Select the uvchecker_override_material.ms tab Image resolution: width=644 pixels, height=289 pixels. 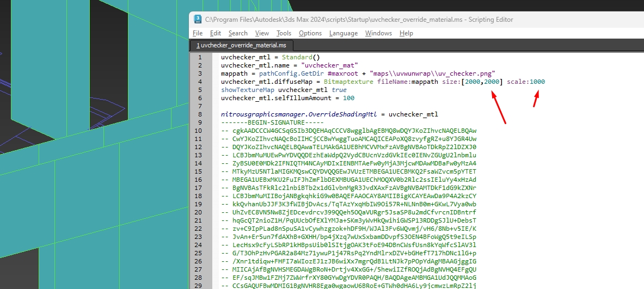pyautogui.click(x=241, y=45)
